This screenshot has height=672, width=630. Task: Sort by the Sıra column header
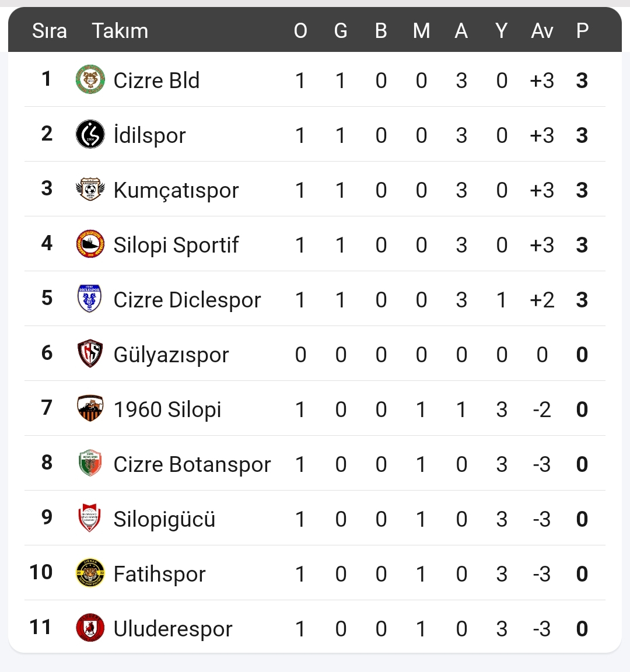pyautogui.click(x=50, y=31)
